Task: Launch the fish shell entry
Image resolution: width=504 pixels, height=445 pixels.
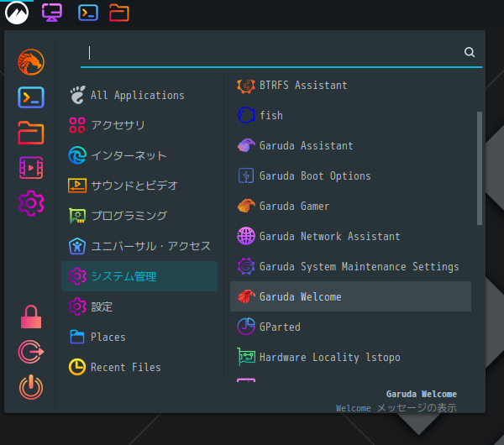Action: tap(350, 115)
